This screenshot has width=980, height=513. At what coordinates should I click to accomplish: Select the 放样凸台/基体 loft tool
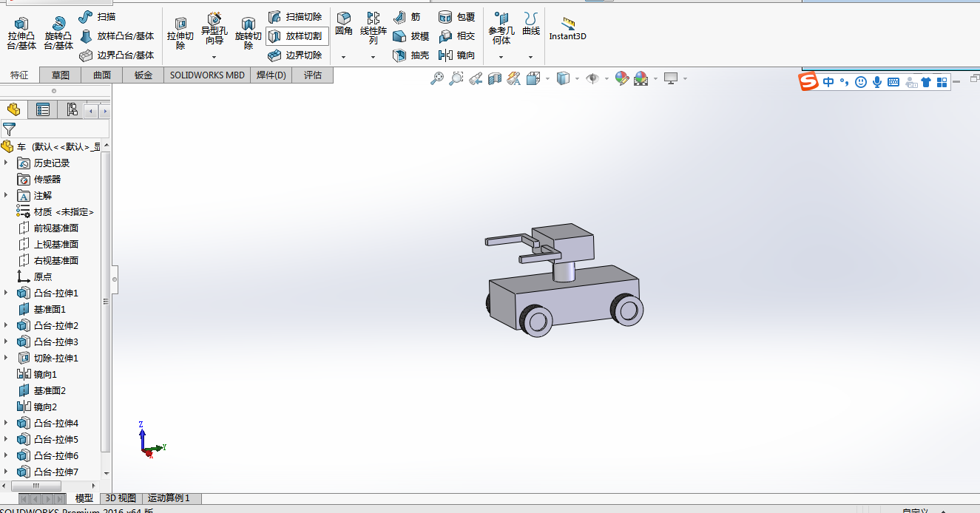[116, 35]
